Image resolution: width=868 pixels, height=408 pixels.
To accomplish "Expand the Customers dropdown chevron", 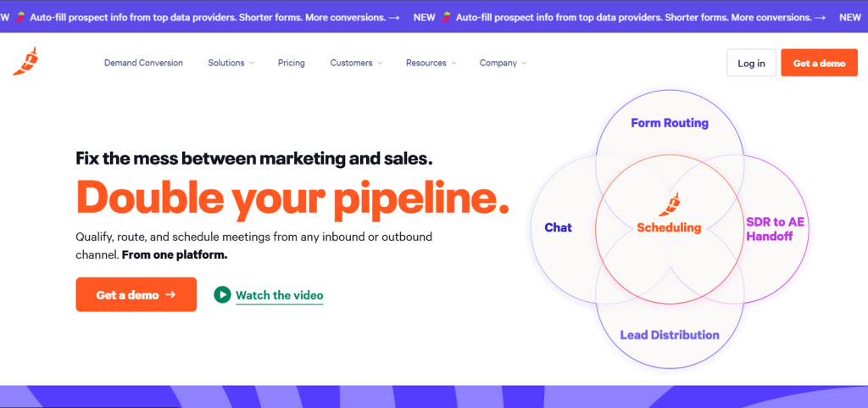I will pos(379,63).
